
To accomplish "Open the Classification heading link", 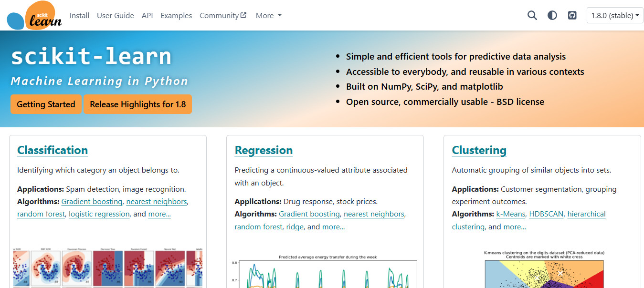I will point(53,150).
